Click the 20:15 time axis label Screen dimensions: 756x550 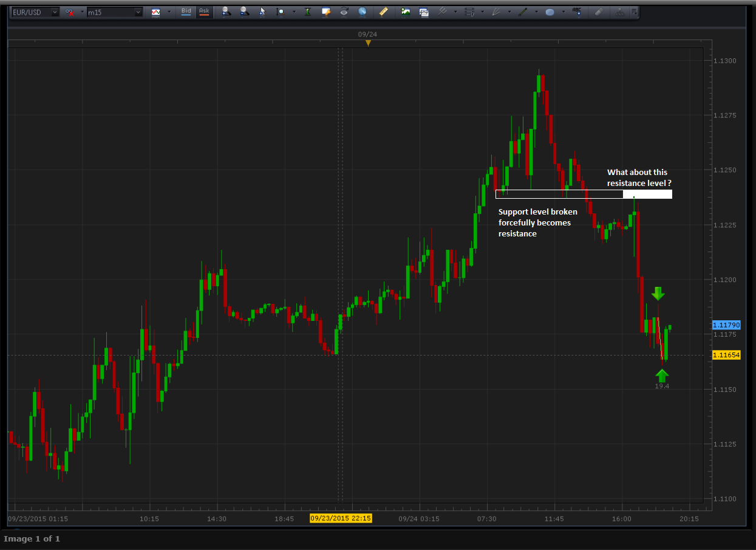(689, 519)
